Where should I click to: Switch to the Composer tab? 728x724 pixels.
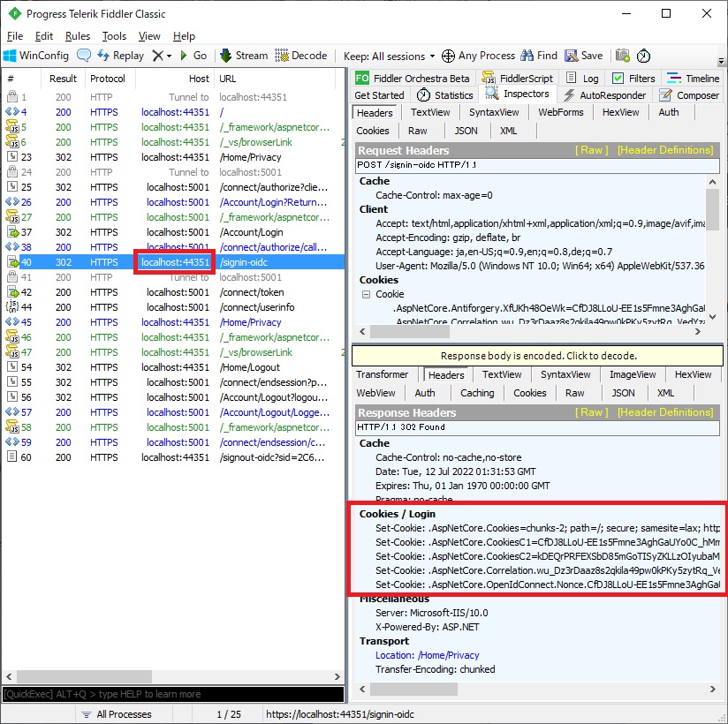pyautogui.click(x=689, y=95)
